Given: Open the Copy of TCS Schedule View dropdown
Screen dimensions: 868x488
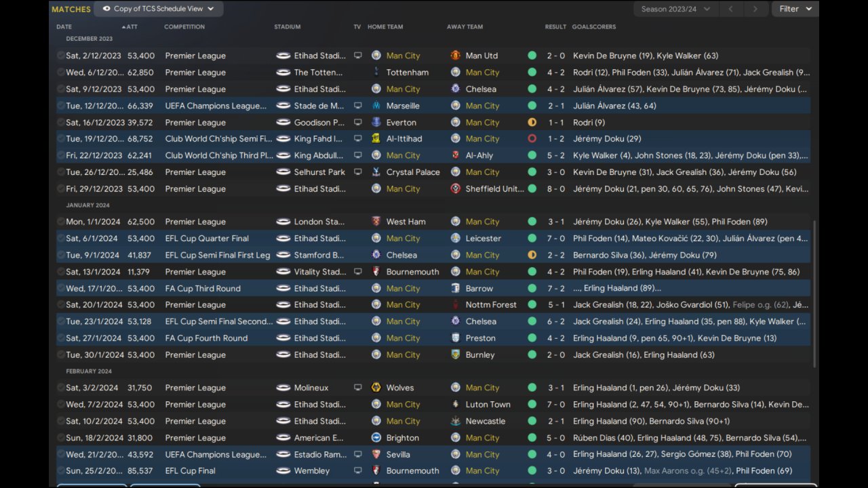Looking at the screenshot, I should (x=159, y=9).
